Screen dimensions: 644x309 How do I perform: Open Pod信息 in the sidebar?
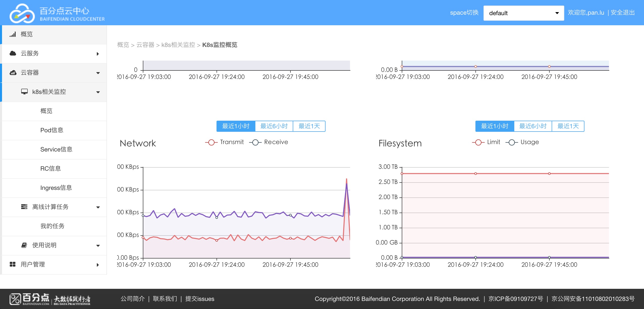point(52,130)
